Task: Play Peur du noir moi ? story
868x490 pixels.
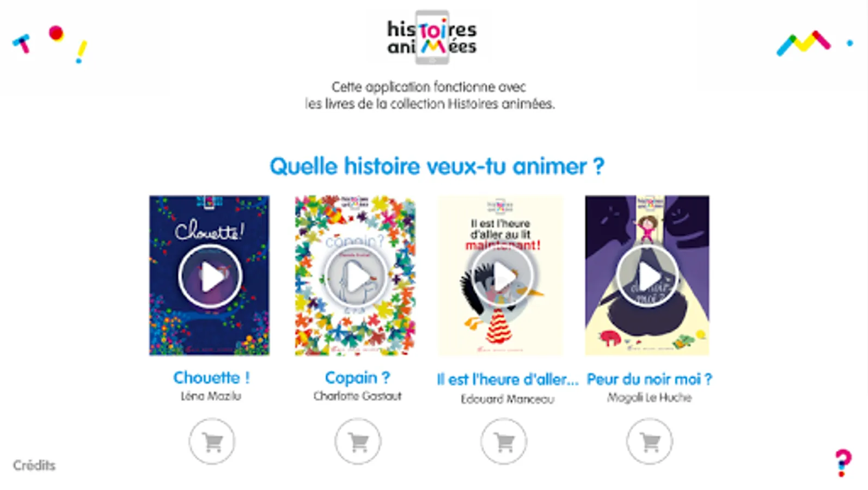Action: click(x=647, y=277)
